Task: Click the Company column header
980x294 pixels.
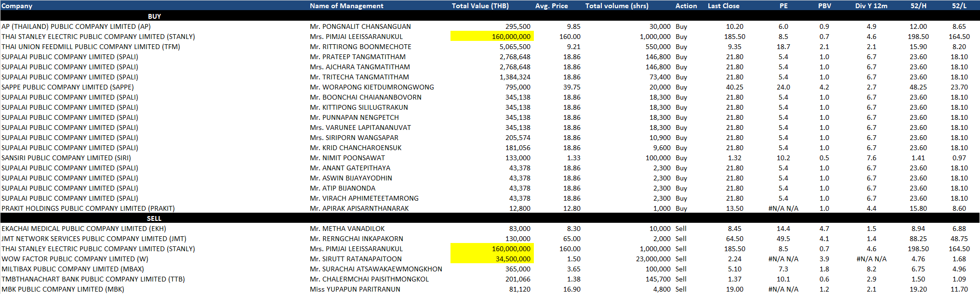Action: pyautogui.click(x=17, y=6)
